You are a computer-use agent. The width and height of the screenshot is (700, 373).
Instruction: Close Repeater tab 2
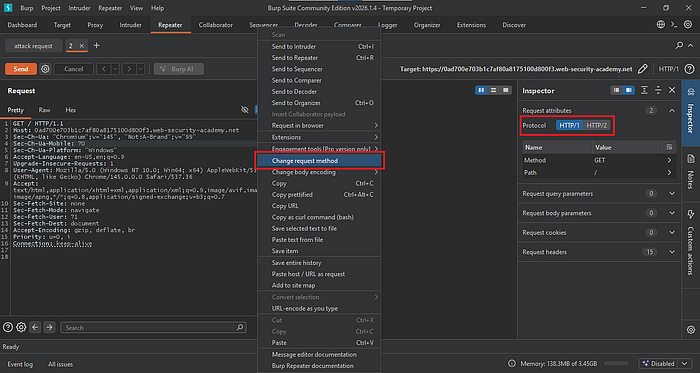[82, 46]
